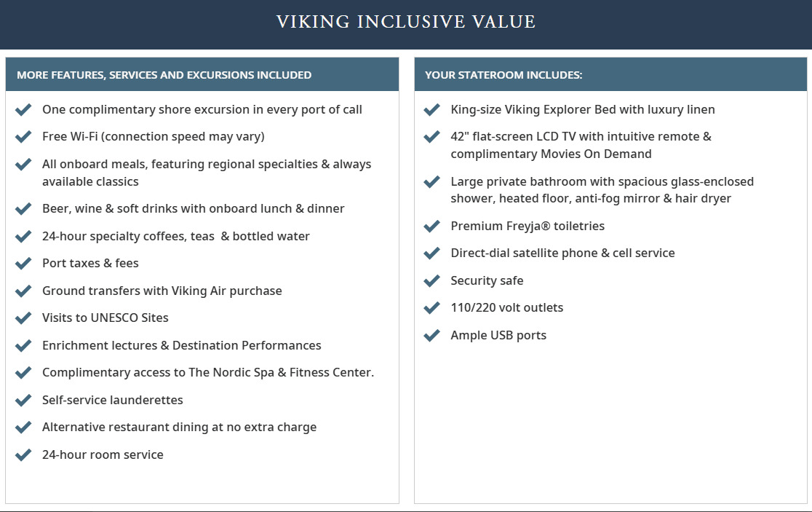The height and width of the screenshot is (512, 812).
Task: Click checkmark beside King-size Viking Explorer Bed
Action: pos(432,109)
